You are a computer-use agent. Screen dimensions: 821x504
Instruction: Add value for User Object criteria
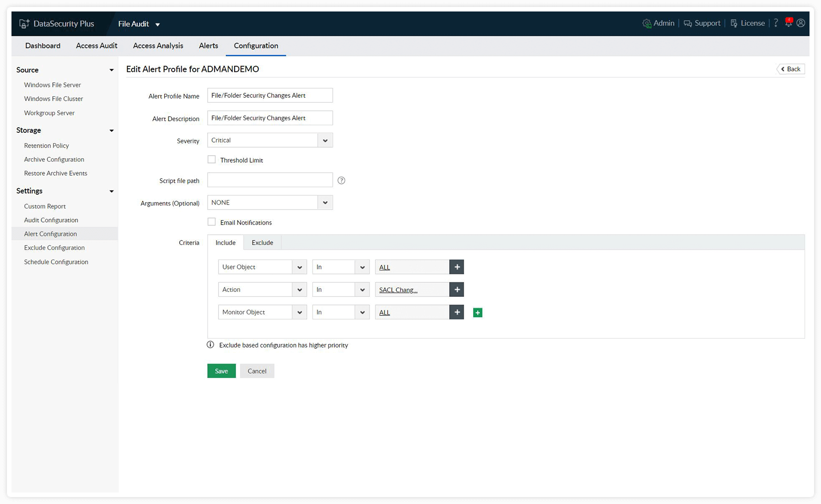point(457,267)
